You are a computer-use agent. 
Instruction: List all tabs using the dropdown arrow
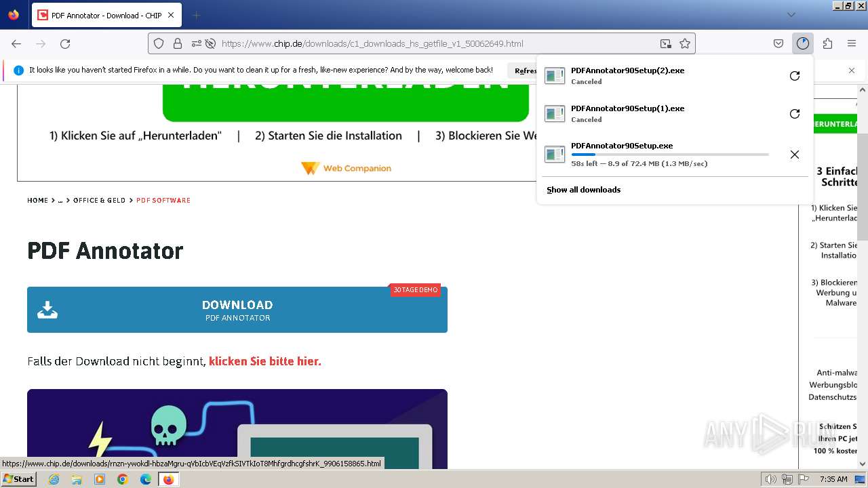click(791, 15)
